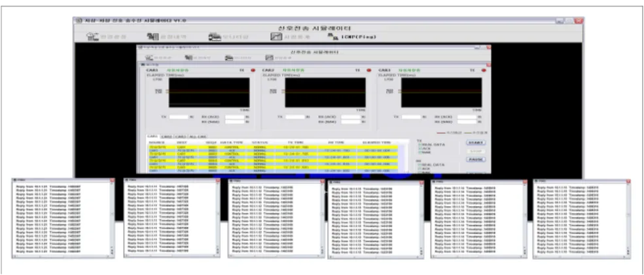
Task: Click RX (ACK) field in CAR1 panel
Action: click(x=234, y=117)
